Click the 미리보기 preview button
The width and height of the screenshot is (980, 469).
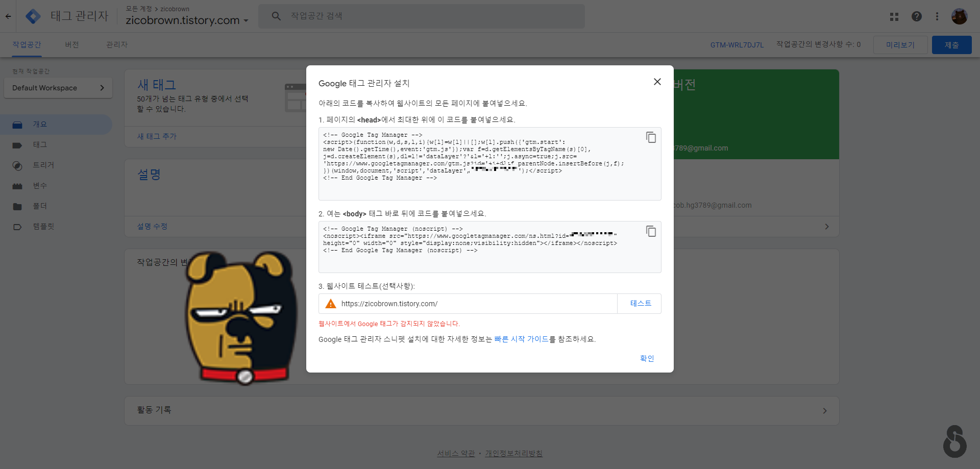[x=900, y=45]
